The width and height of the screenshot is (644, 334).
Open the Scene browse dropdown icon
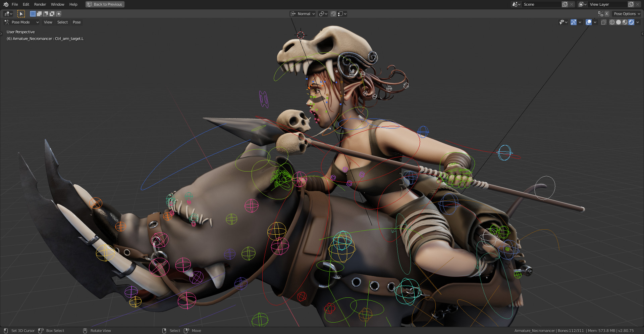(516, 4)
